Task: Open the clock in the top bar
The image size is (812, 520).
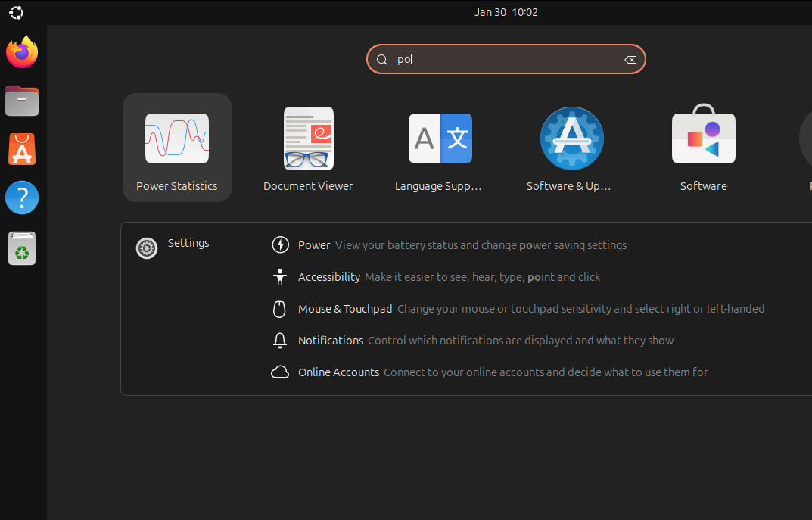Action: [x=506, y=11]
